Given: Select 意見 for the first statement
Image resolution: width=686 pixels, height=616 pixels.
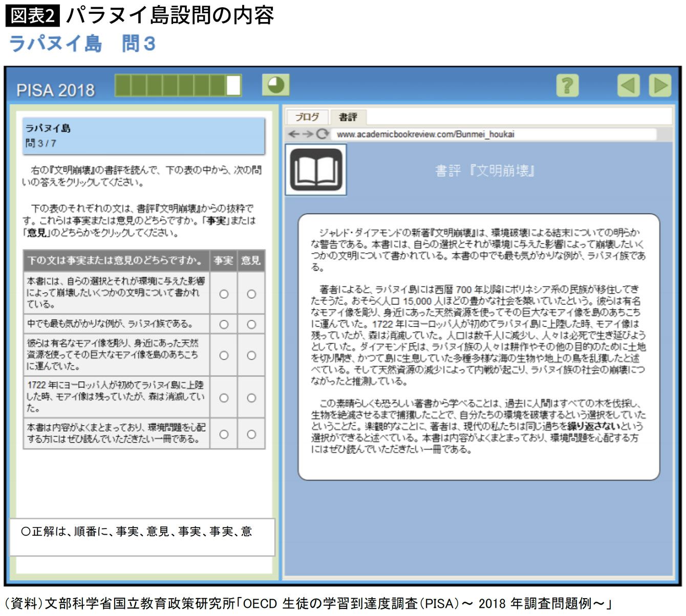Looking at the screenshot, I should (x=251, y=294).
